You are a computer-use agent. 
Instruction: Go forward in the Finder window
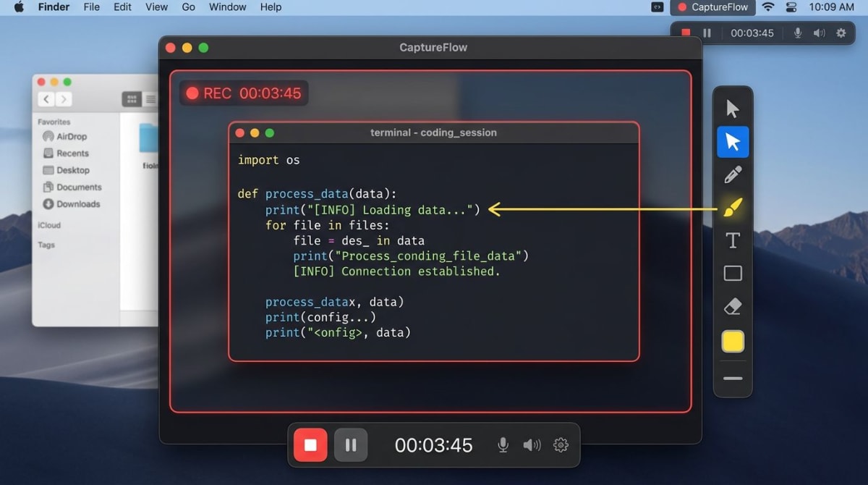coord(64,99)
